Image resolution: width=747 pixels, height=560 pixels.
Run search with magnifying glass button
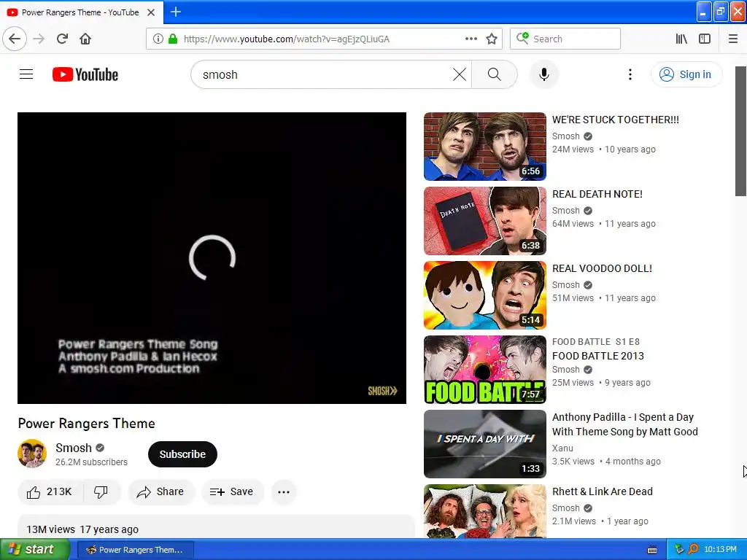pyautogui.click(x=495, y=74)
